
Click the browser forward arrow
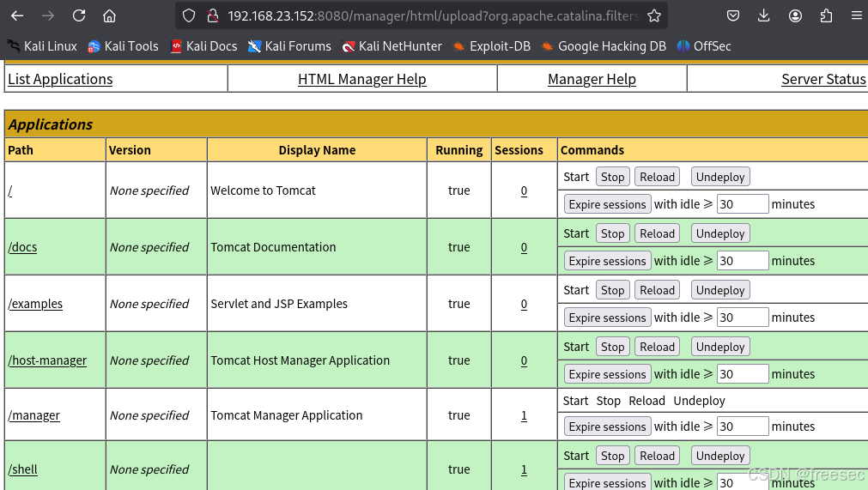coord(48,15)
